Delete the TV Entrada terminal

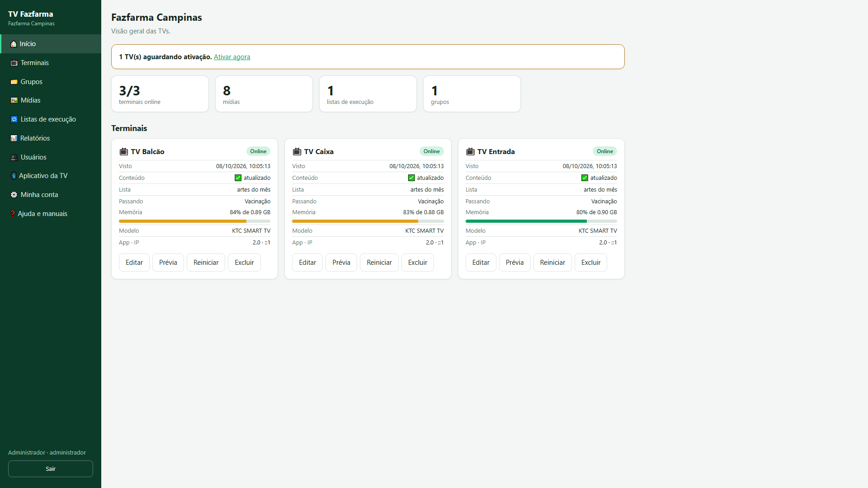click(591, 263)
